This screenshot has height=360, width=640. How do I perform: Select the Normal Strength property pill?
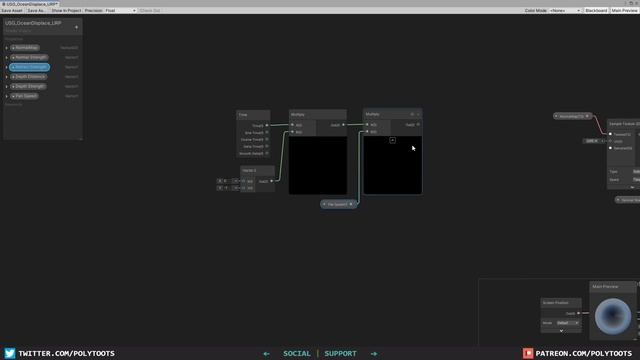(29, 58)
